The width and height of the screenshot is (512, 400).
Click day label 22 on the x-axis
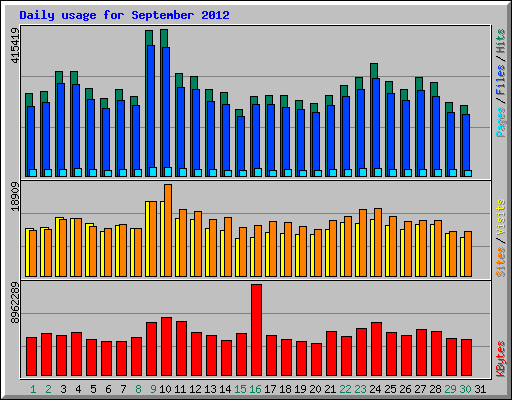(345, 389)
